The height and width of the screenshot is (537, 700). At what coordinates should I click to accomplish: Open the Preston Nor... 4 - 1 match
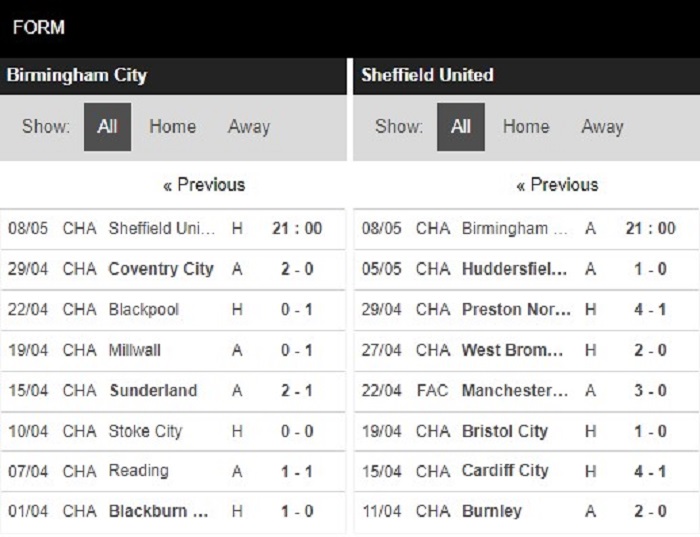point(527,310)
